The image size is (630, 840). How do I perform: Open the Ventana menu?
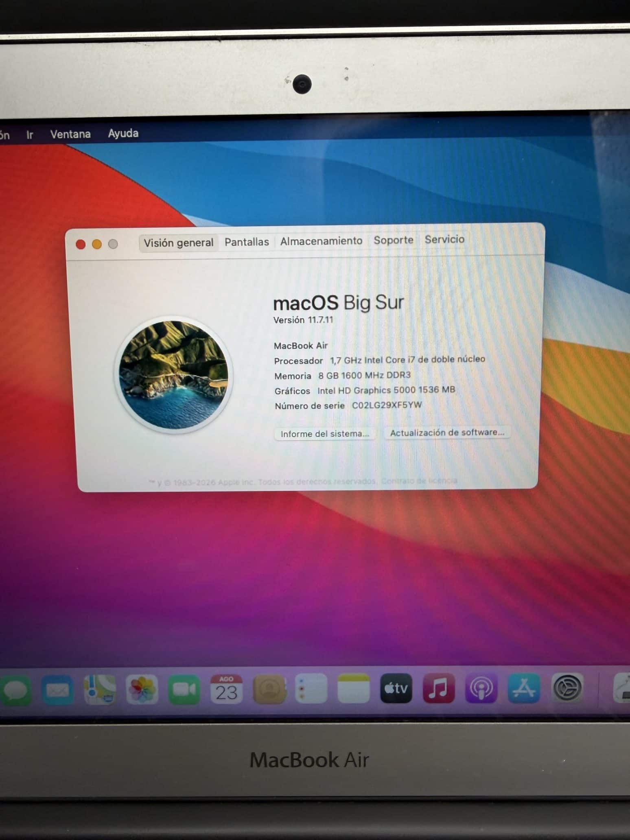pyautogui.click(x=70, y=134)
